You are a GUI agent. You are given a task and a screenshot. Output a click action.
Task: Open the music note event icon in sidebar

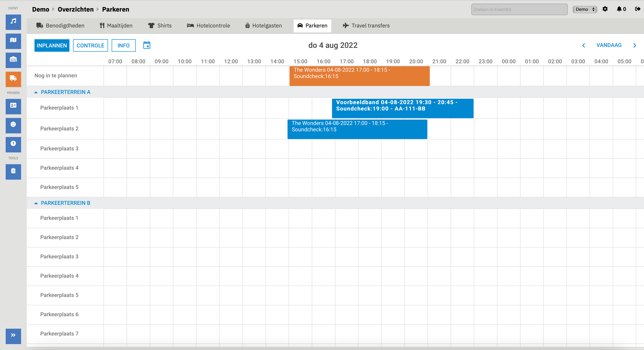(13, 22)
